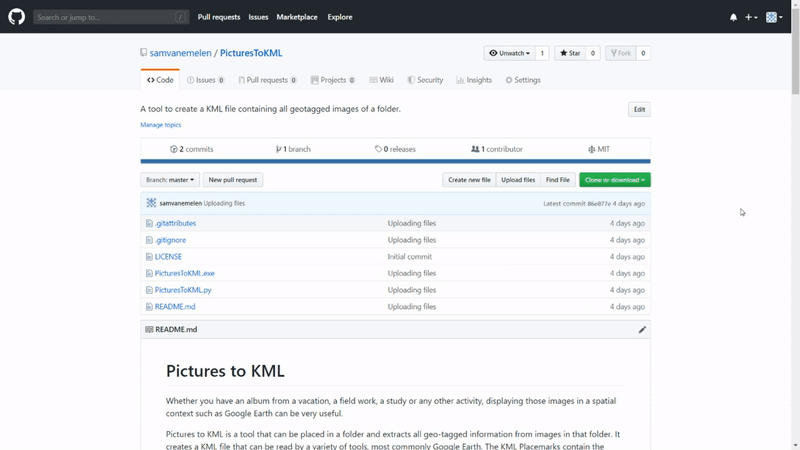Open the .gitattributes file
The width and height of the screenshot is (800, 450).
[x=176, y=223]
